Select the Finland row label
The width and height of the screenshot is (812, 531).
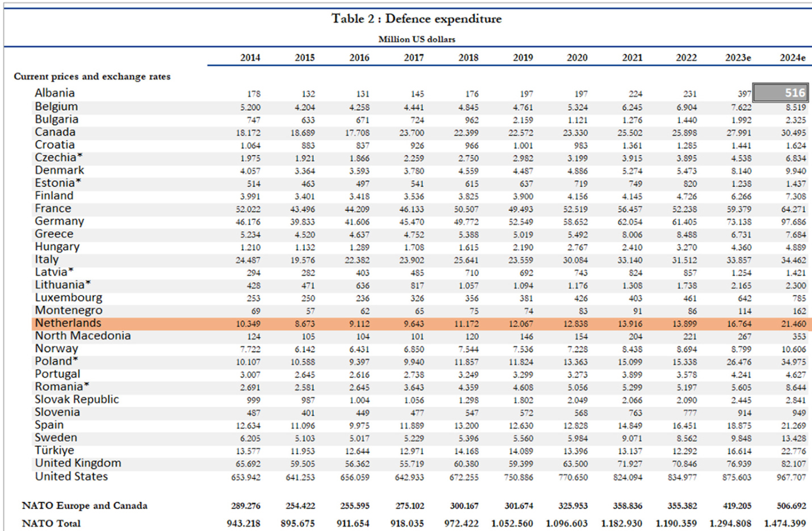coord(54,196)
